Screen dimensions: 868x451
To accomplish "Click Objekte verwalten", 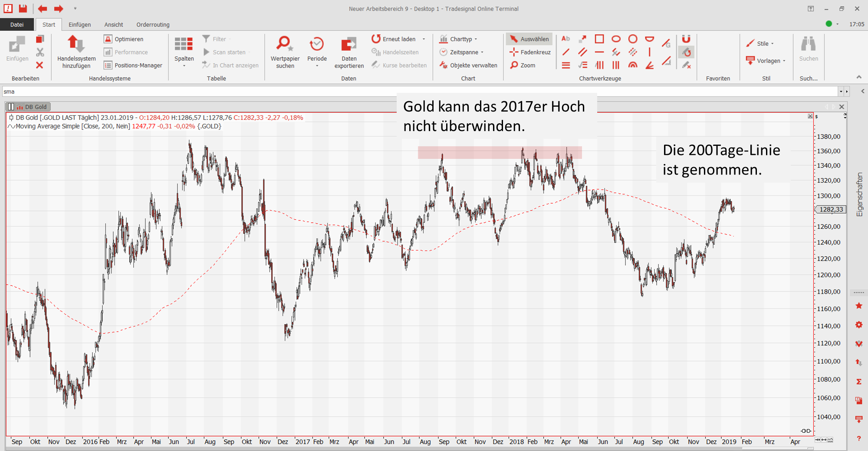I will [x=469, y=65].
